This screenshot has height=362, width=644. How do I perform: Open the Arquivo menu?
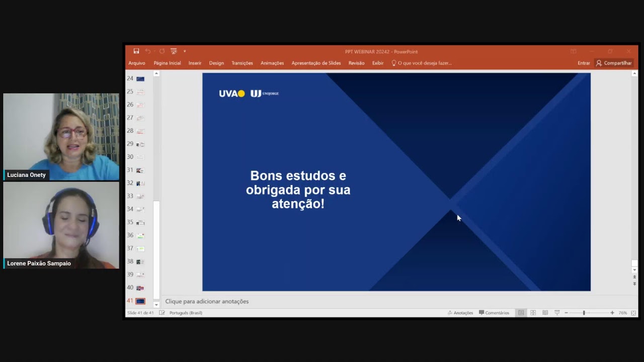tap(137, 63)
